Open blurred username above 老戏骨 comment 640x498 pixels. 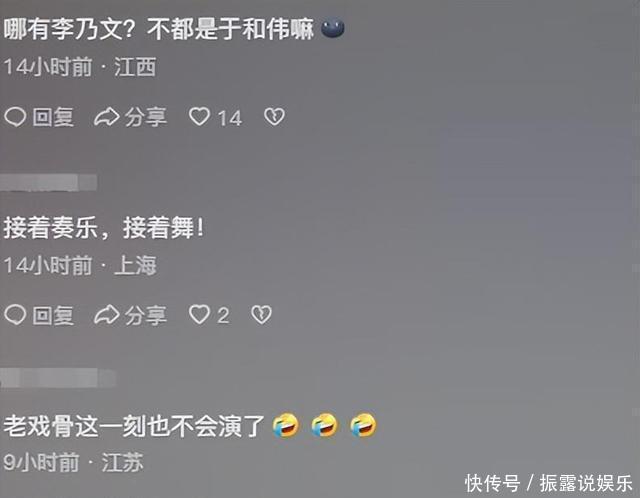point(58,378)
